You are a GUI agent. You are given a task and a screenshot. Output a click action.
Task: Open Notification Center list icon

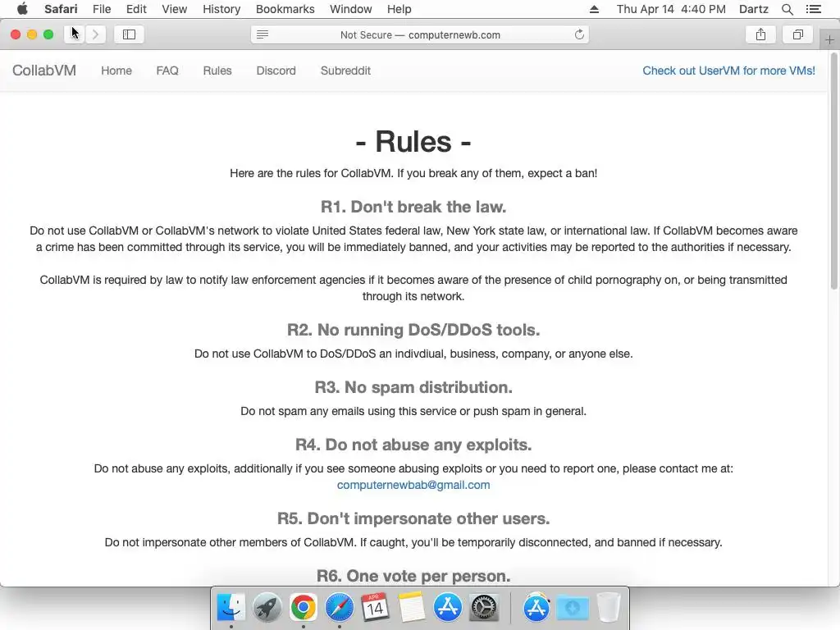tap(813, 9)
